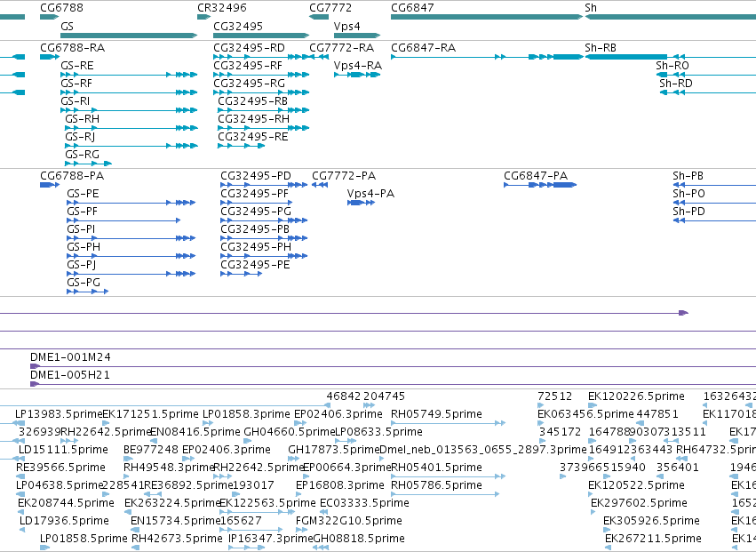The width and height of the screenshot is (756, 552).
Task: Select the Sh-RB transcript label
Action: 601,48
